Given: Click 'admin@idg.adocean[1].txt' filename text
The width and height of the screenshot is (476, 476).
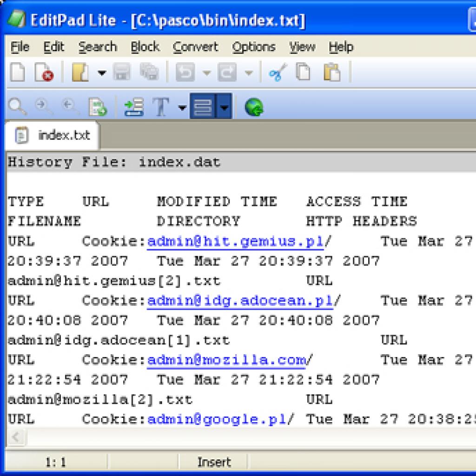Looking at the screenshot, I should point(119,340).
